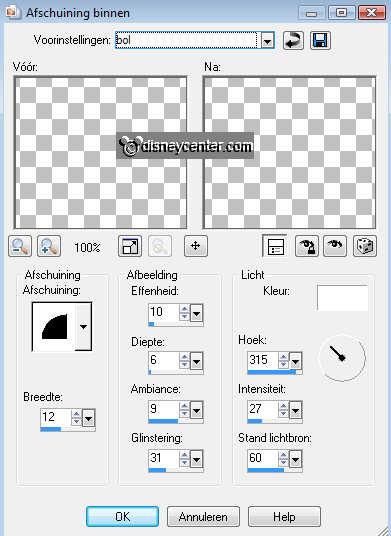Toggle auto proof eye with lock

(x=307, y=246)
